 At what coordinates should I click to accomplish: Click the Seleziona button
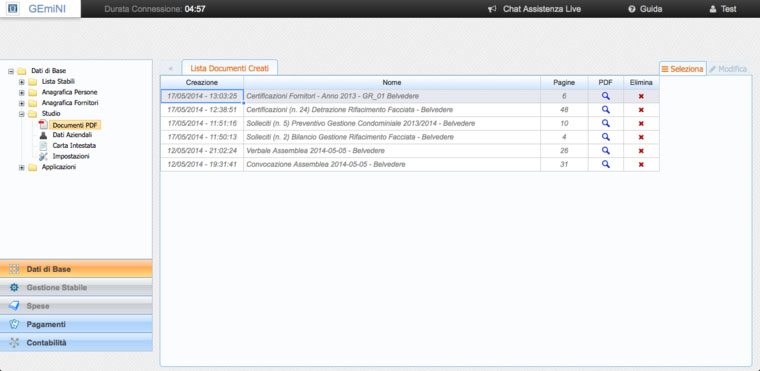[x=682, y=69]
